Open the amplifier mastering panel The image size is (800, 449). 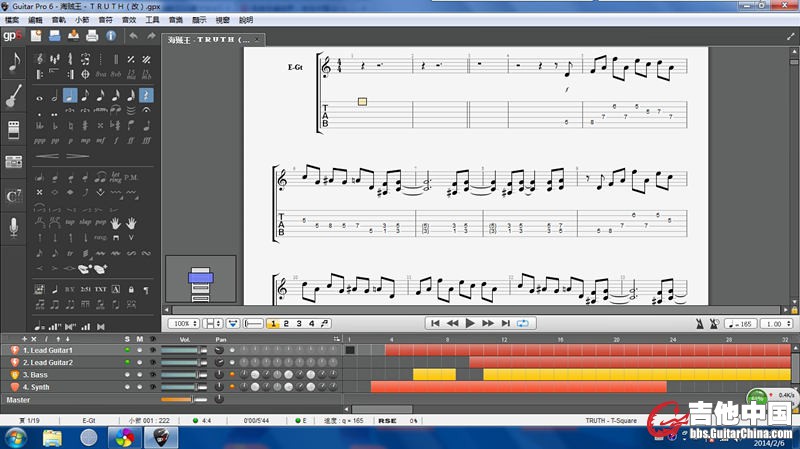tap(14, 162)
